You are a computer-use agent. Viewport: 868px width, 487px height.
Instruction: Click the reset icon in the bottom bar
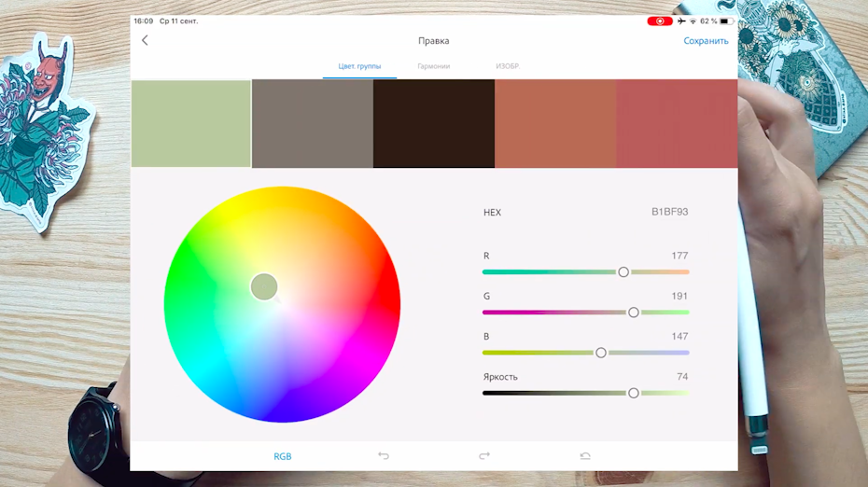coord(585,456)
